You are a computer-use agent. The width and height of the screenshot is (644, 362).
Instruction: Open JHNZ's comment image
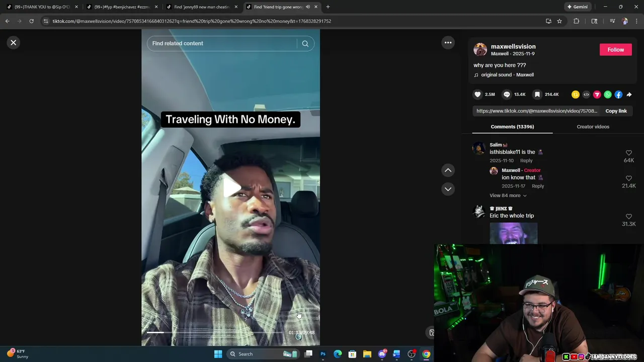pyautogui.click(x=513, y=234)
